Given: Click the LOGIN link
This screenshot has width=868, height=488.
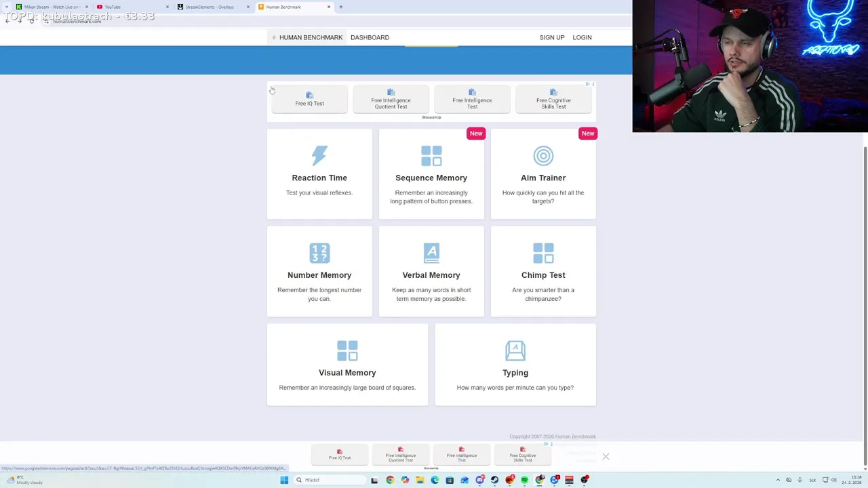Looking at the screenshot, I should [582, 37].
